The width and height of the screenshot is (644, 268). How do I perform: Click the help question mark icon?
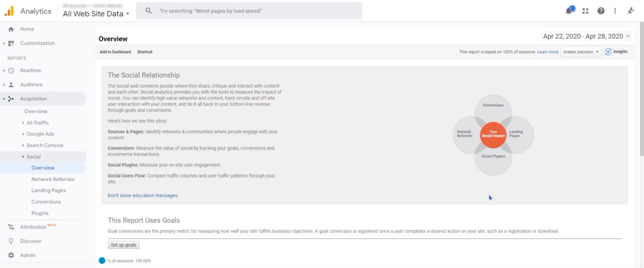point(601,11)
